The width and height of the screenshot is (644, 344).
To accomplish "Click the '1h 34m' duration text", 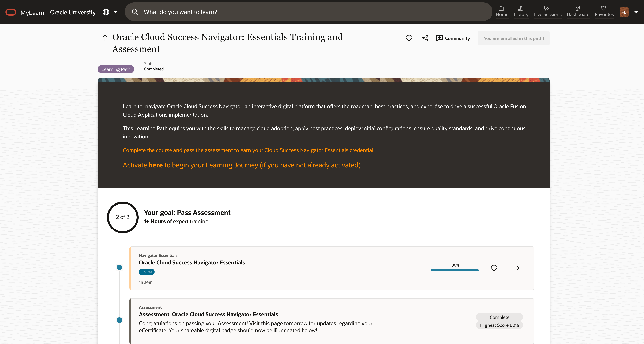I will coord(146,282).
